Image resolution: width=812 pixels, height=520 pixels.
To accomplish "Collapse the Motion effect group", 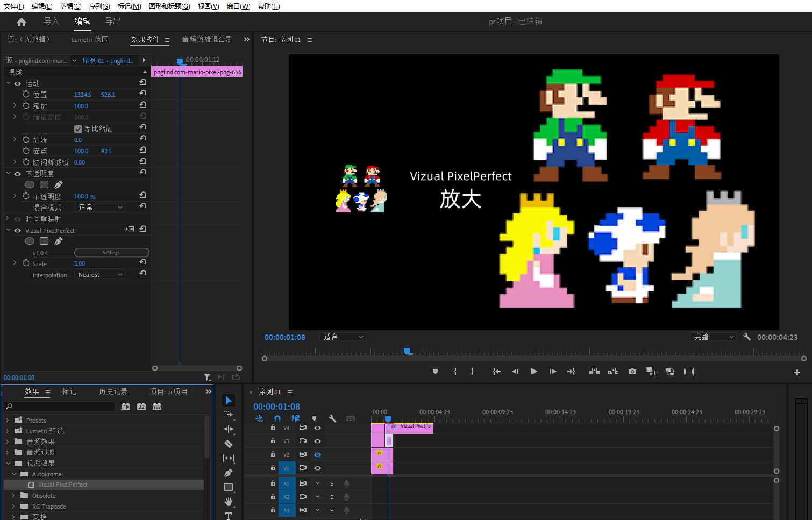I will coord(8,83).
